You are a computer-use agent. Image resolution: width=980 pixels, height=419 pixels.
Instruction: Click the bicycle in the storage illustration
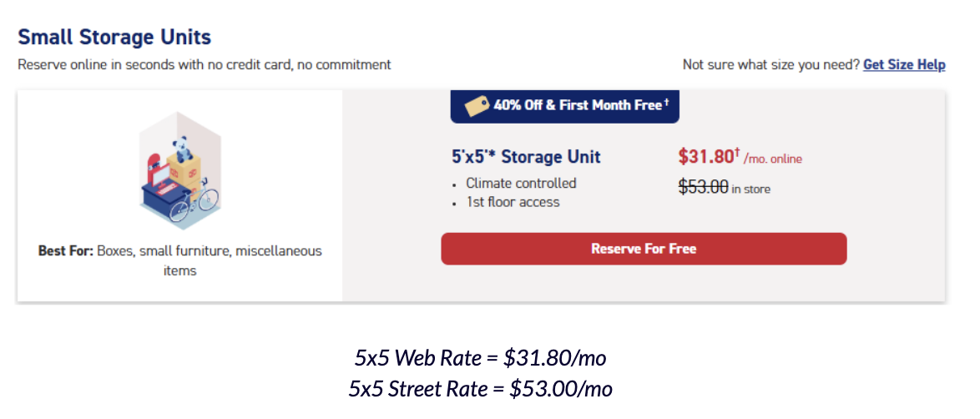201,203
